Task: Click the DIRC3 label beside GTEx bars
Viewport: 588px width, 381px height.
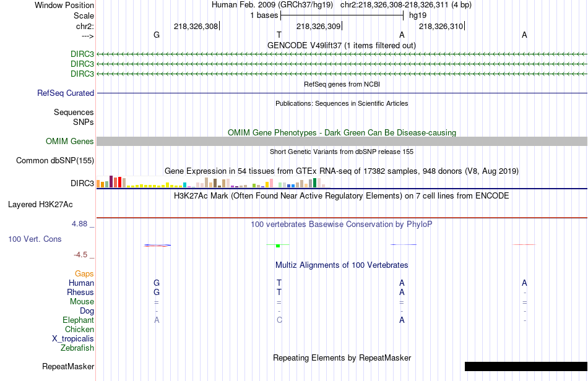Action: click(82, 183)
